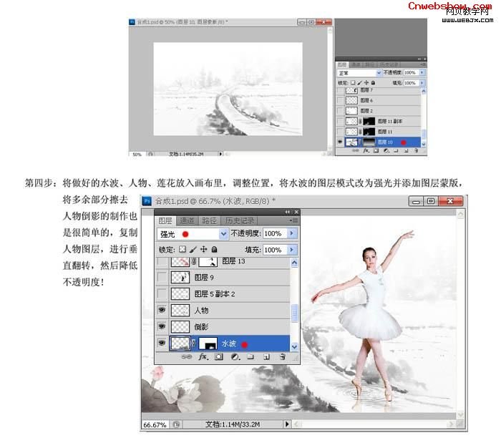Click 图层 13 mask thumbnail
This screenshot has width=501, height=448.
208,262
